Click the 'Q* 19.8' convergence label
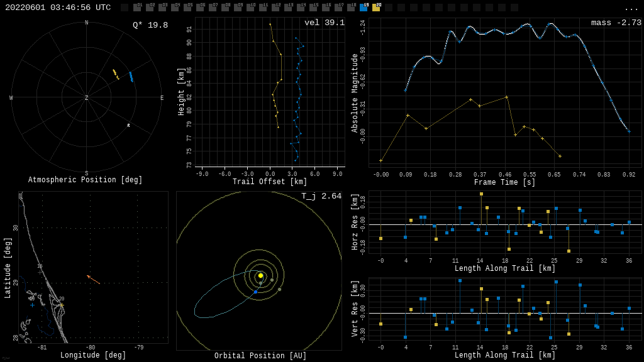This screenshot has height=362, width=644. coord(150,25)
